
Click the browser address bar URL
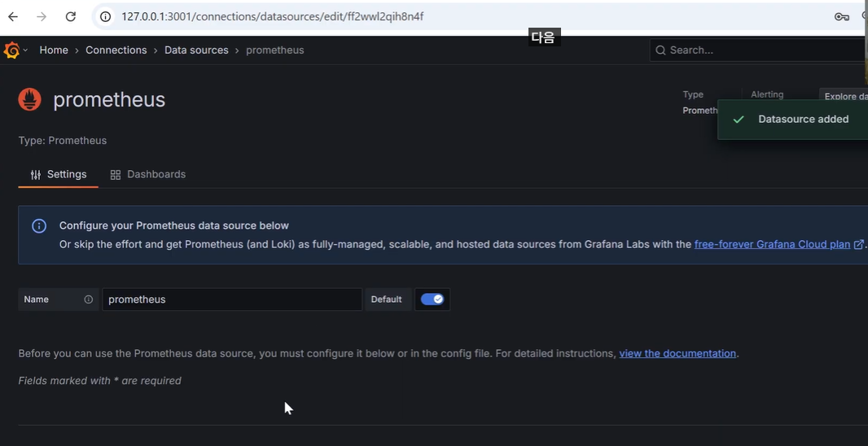273,16
